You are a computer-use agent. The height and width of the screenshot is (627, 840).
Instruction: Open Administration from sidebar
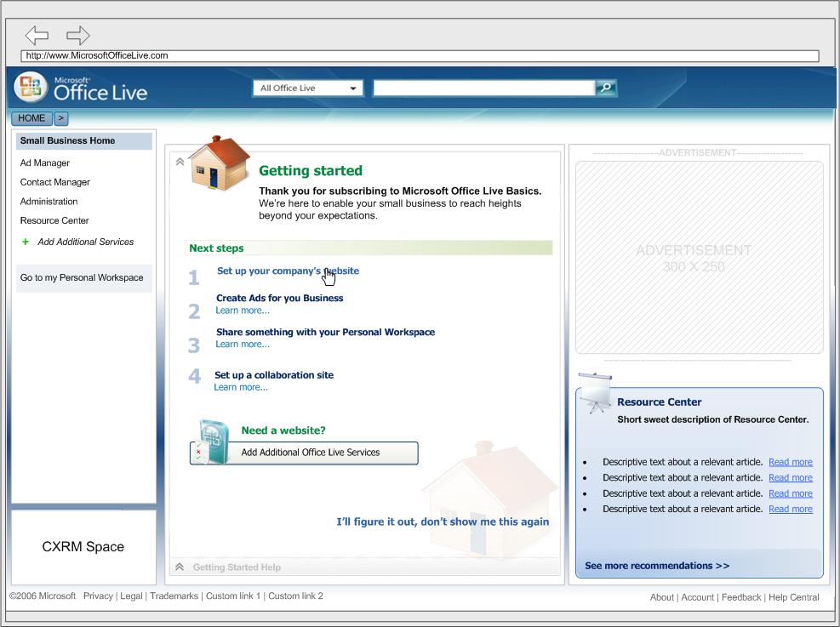coord(49,202)
